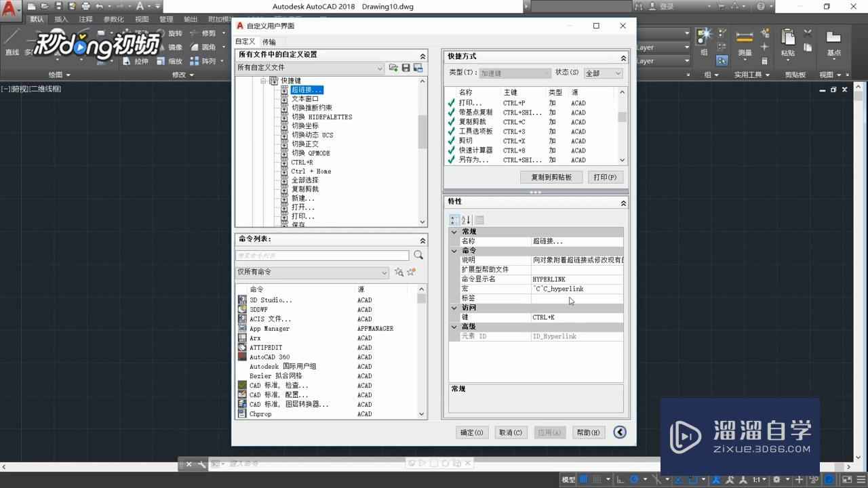Click the 确定(O) button
This screenshot has height=488, width=868.
472,432
